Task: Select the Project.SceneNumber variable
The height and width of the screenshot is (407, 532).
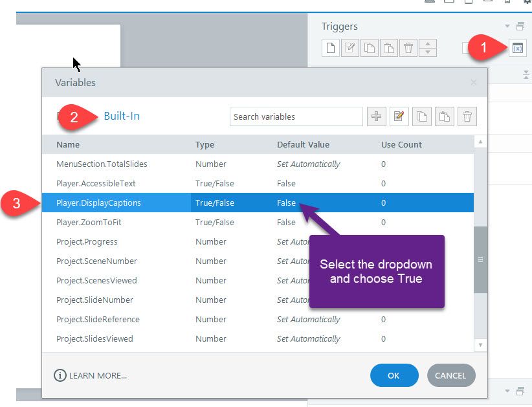Action: click(x=258, y=261)
